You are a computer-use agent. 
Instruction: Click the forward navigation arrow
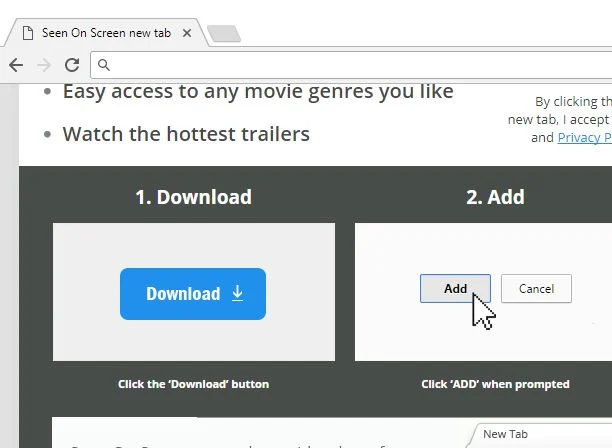coord(44,65)
